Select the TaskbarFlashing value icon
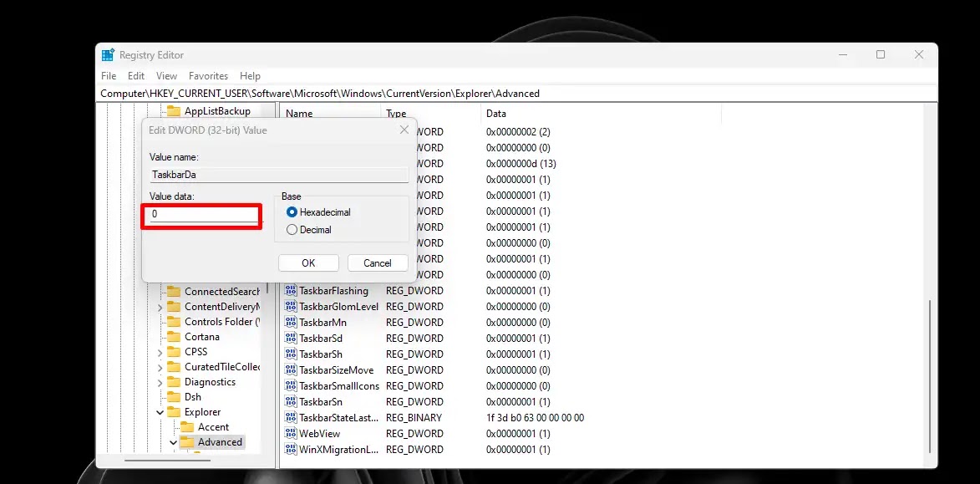This screenshot has width=980, height=484. click(x=290, y=291)
